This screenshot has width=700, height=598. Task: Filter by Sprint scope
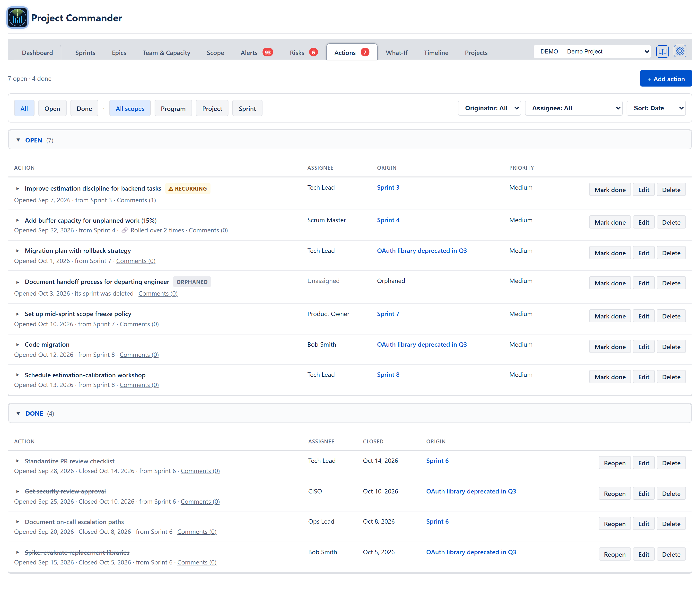tap(247, 108)
